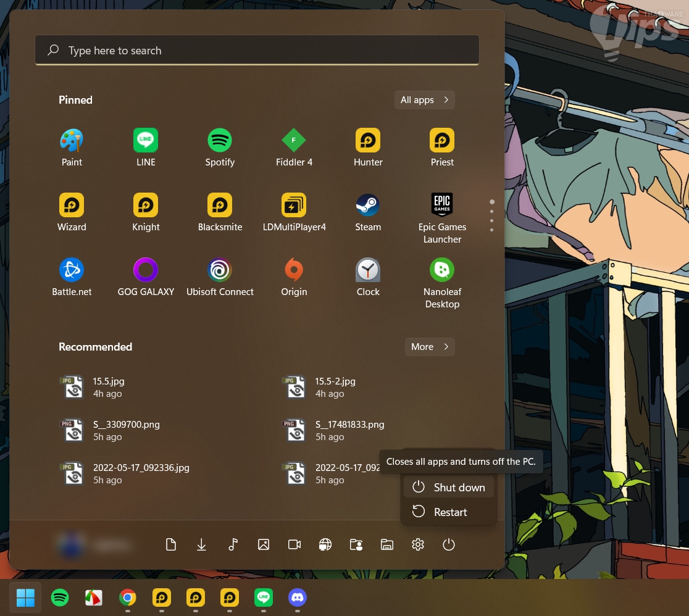The image size is (689, 616).
Task: Expand the All apps list
Action: point(424,100)
